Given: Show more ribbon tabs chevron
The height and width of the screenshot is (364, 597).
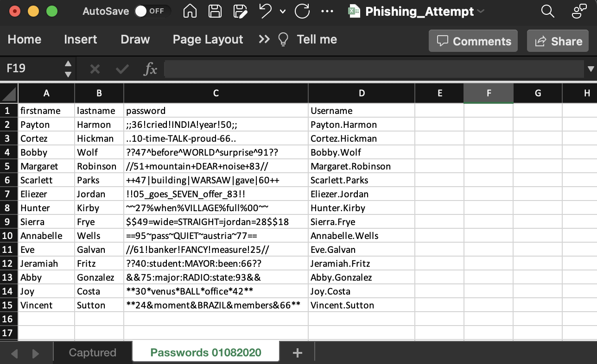Looking at the screenshot, I should 264,40.
